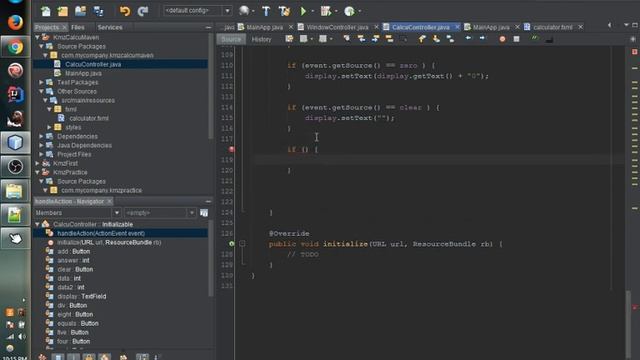
Task: Collapse the initialize method code fold
Action: (242, 244)
